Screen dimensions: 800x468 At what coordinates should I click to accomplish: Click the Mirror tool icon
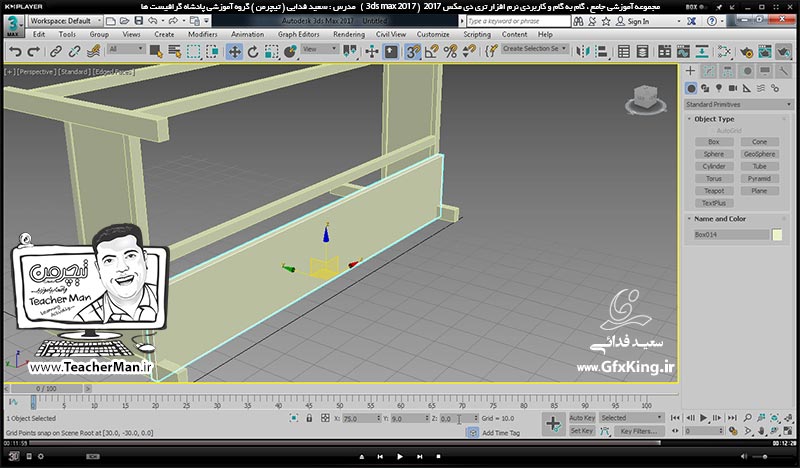coord(583,52)
